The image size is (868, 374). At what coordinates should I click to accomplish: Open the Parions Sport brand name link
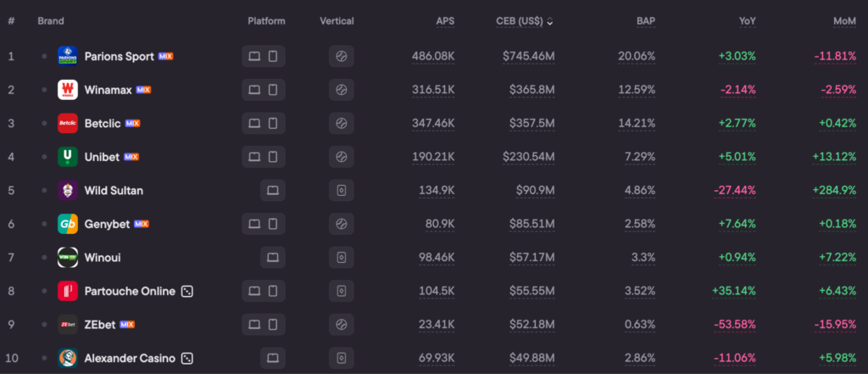click(x=119, y=57)
